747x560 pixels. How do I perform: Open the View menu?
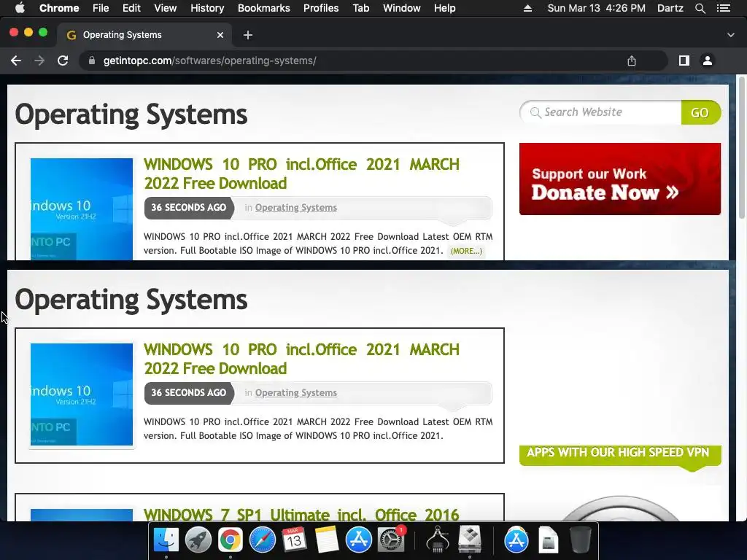click(166, 8)
